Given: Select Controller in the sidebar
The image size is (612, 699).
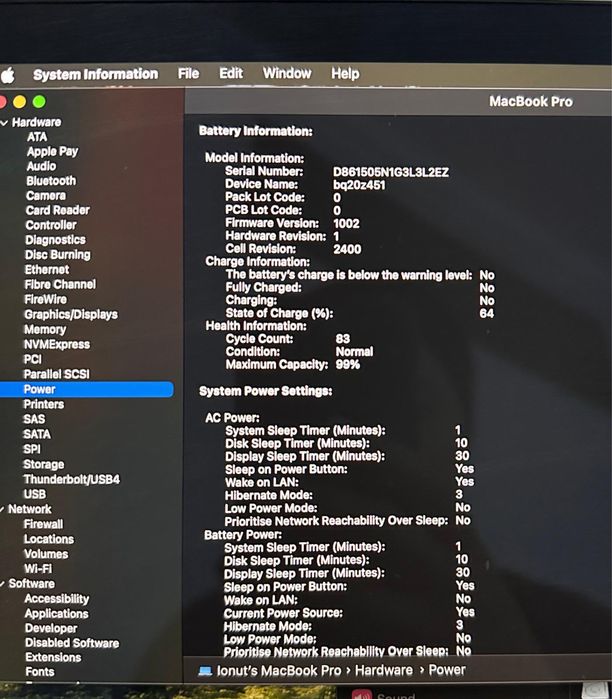Looking at the screenshot, I should tap(51, 225).
